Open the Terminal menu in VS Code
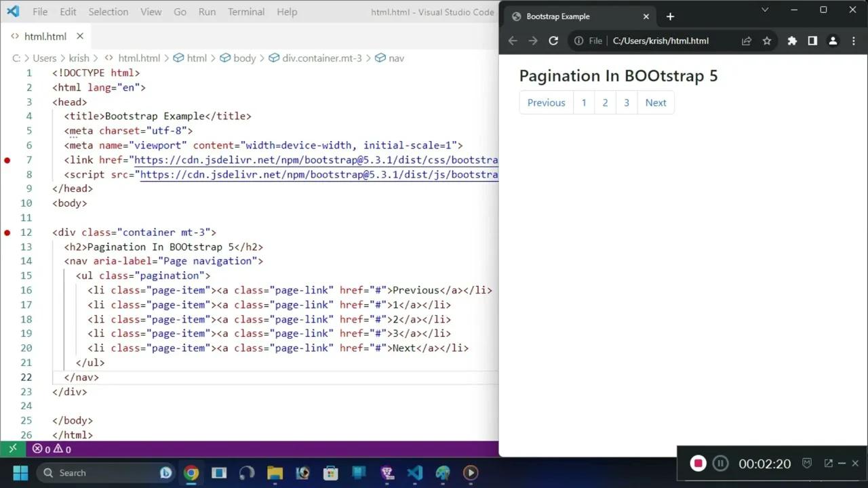Viewport: 868px width, 488px height. click(x=245, y=12)
